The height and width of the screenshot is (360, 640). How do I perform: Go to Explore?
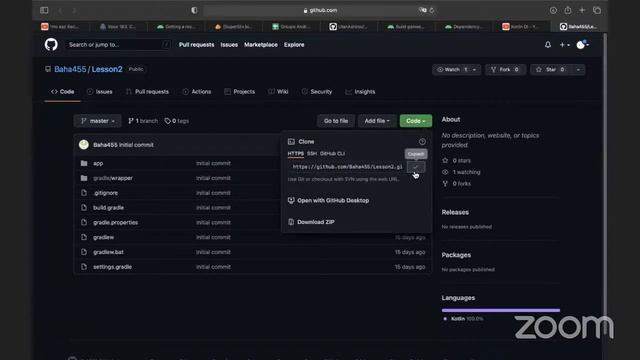point(294,44)
